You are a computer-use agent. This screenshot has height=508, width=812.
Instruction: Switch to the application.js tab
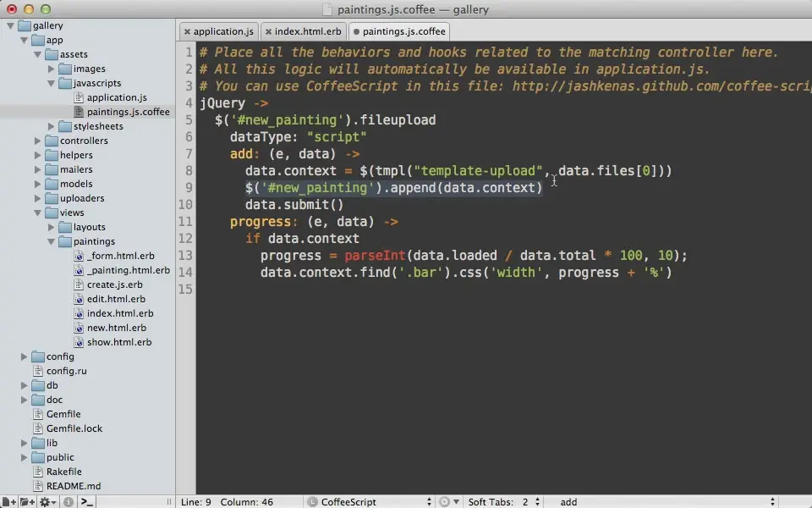(223, 31)
